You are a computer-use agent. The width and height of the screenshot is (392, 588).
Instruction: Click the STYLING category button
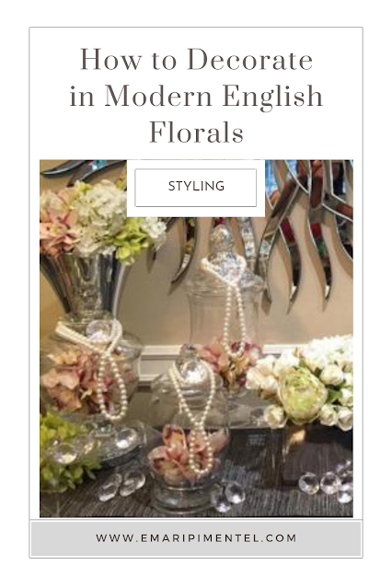[x=195, y=188]
